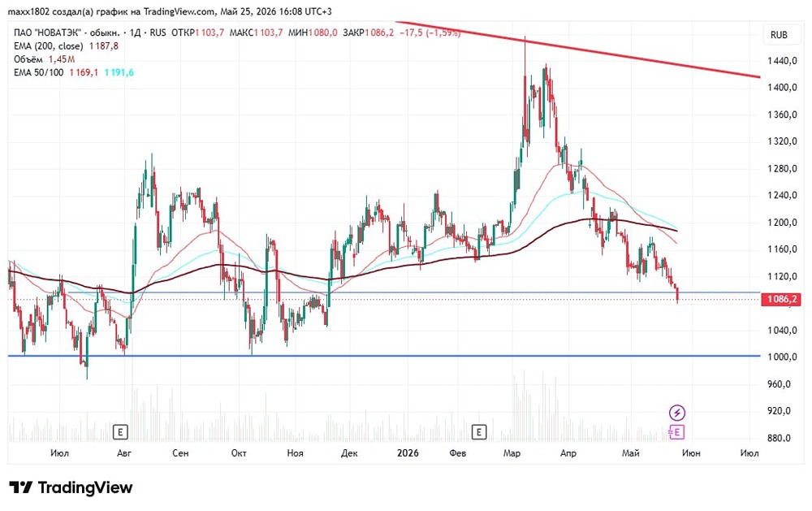Click the EMA (200, close) indicator legend
812x511 pixels.
(48, 46)
